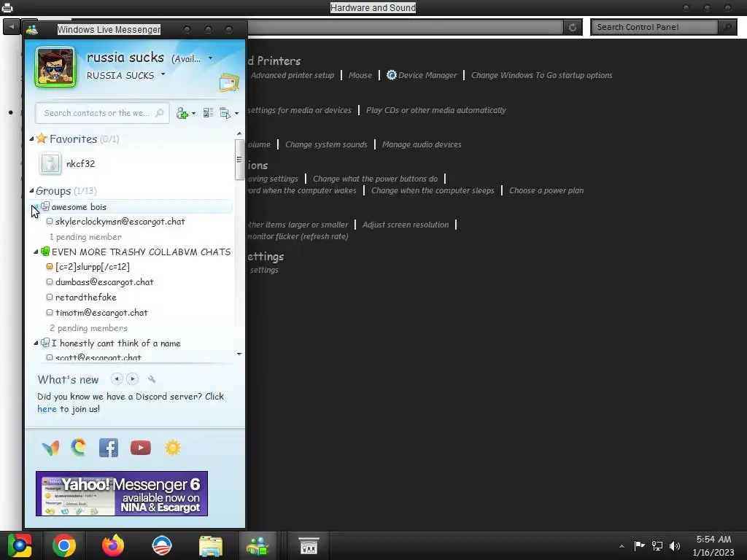Click the contact list scrollbar thumb
Image resolution: width=747 pixels, height=560 pixels.
pos(239,160)
